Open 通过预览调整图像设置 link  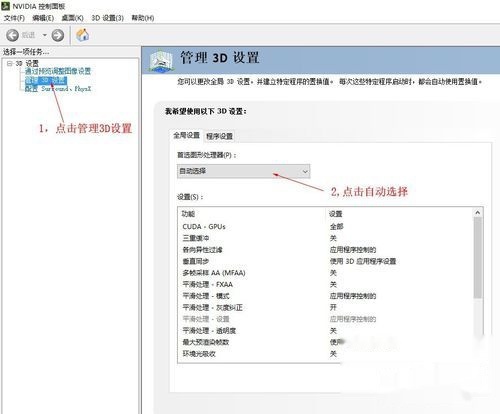coord(58,71)
